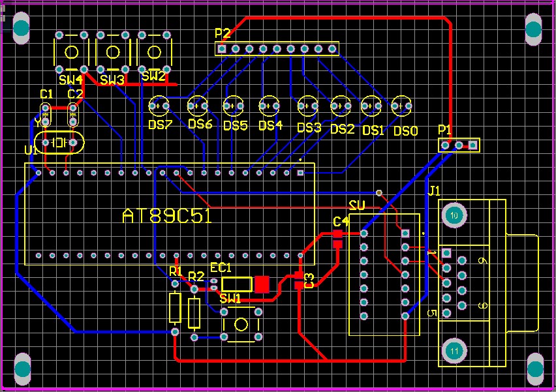Select the top-left board mounting hole

point(22,28)
